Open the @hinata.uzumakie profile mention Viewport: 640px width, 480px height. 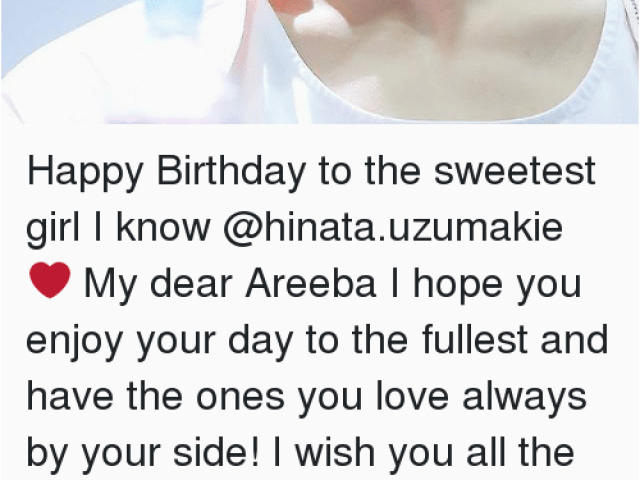point(393,228)
